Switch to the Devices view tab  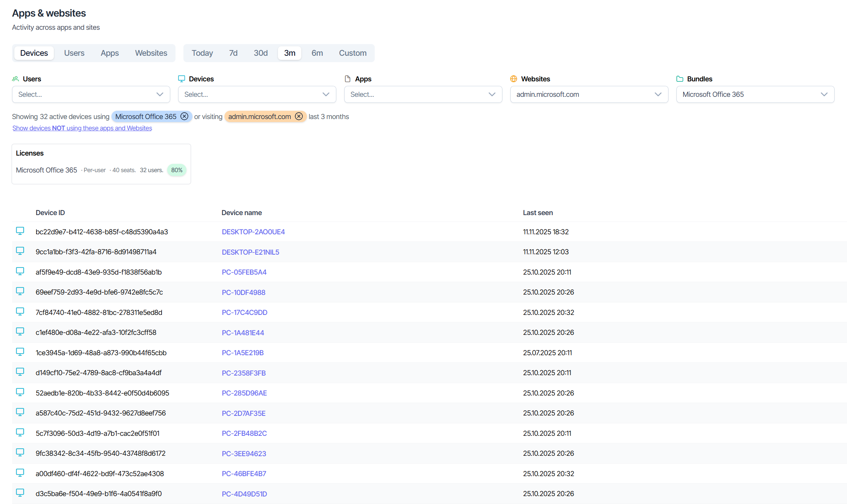tap(34, 53)
